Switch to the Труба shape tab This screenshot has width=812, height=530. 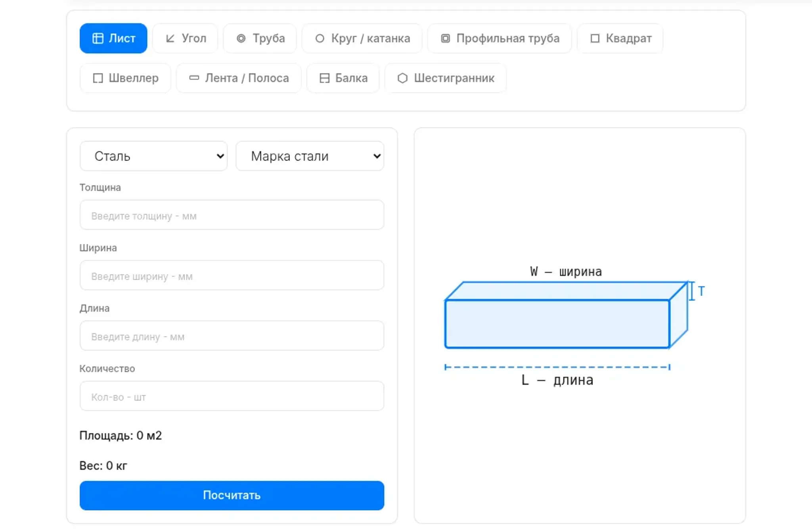pyautogui.click(x=260, y=38)
